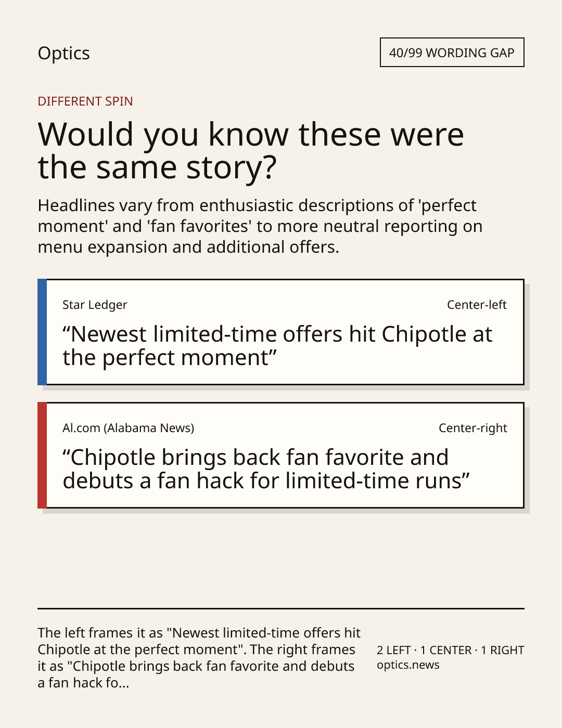Click the summary paragraph about headlines

point(260,226)
